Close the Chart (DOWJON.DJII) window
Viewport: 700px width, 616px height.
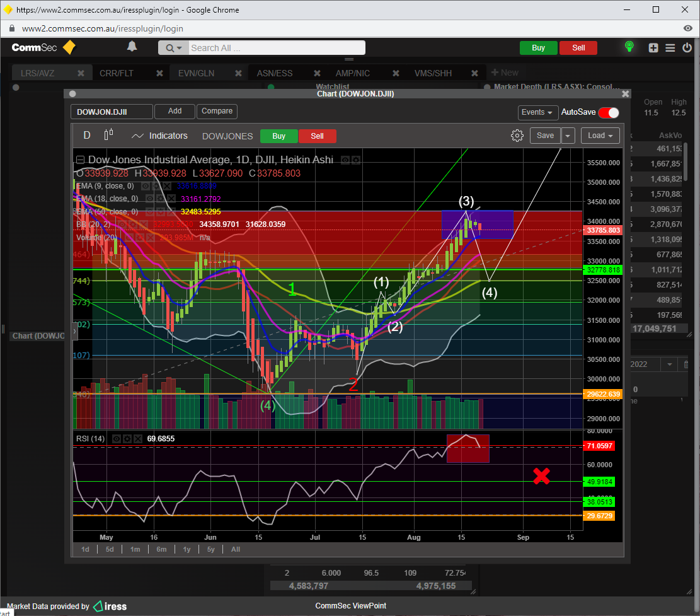tap(626, 94)
